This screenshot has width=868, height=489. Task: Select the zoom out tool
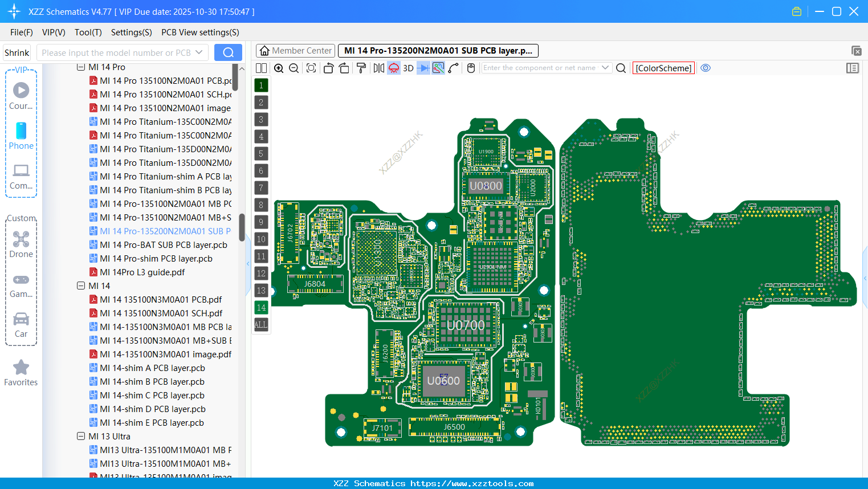(x=294, y=67)
